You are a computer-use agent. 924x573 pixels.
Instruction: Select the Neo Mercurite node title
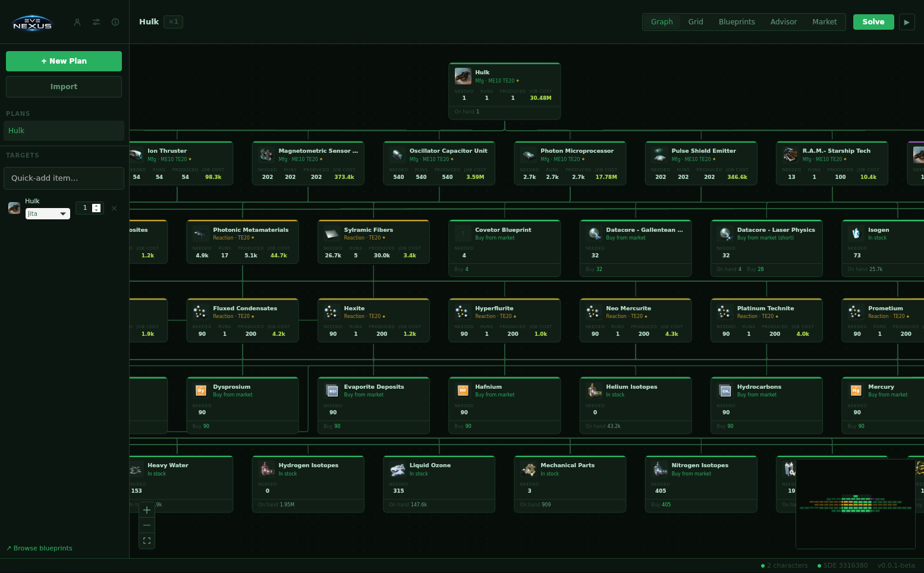(x=628, y=308)
